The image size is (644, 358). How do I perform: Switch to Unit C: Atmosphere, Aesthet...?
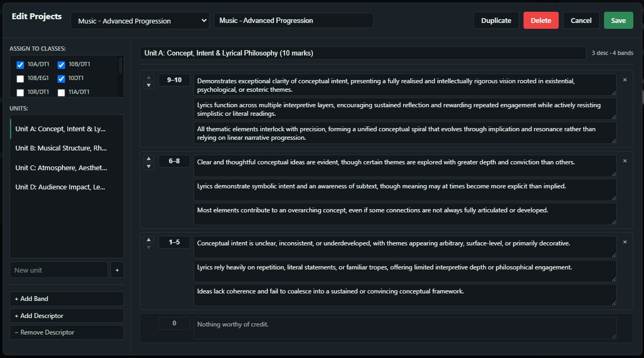pyautogui.click(x=61, y=168)
